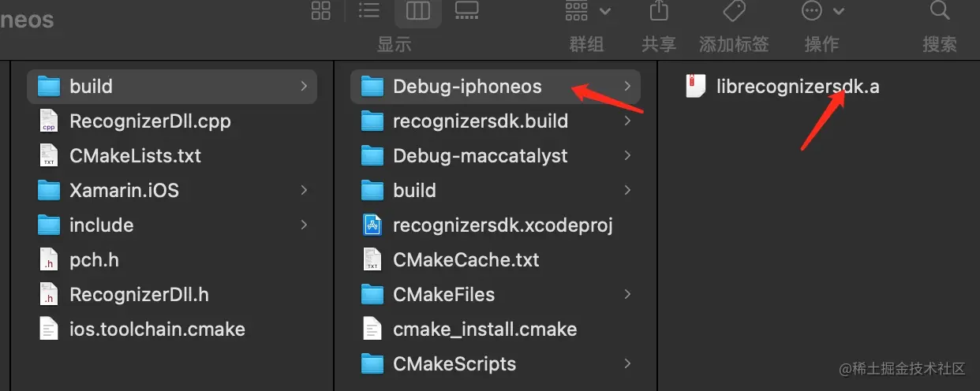Select the recognizersdk.xcodeproj file icon
The image size is (980, 391).
pos(372,225)
